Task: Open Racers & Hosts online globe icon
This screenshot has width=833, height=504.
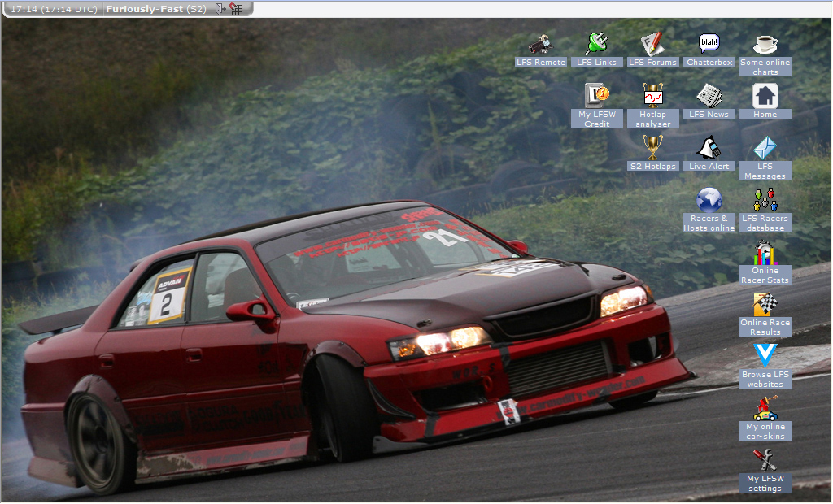Action: coord(709,200)
